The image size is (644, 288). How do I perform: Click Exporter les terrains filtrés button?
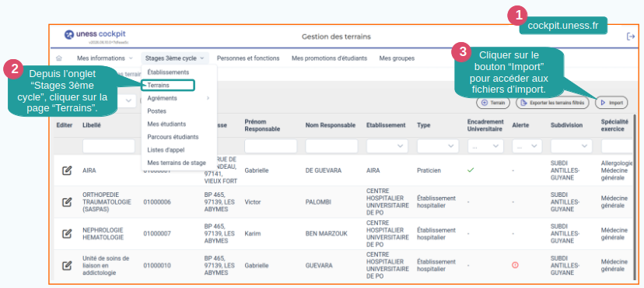(552, 103)
